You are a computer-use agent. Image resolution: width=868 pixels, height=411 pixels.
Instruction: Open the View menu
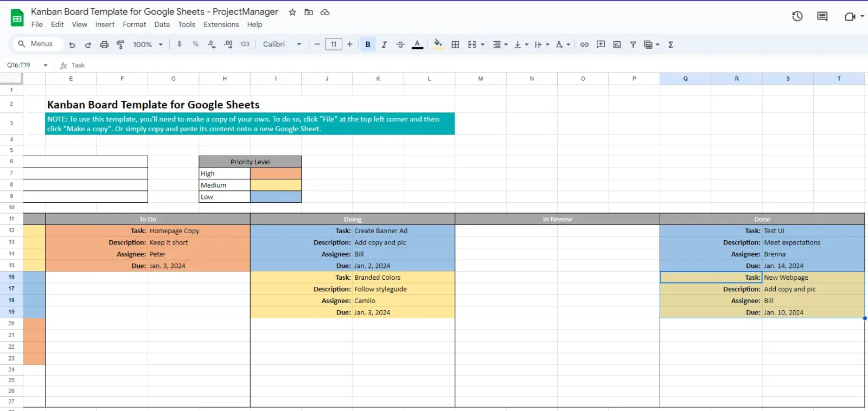80,24
